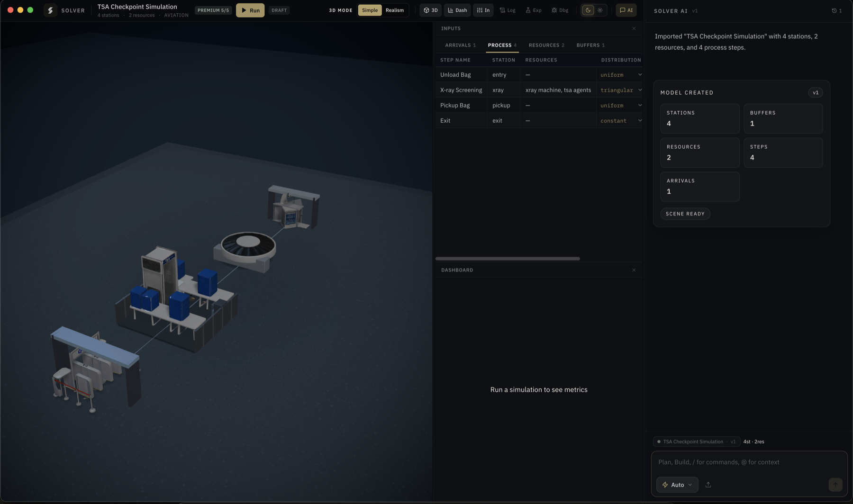Close the Inputs panel
The image size is (853, 504).
634,28
